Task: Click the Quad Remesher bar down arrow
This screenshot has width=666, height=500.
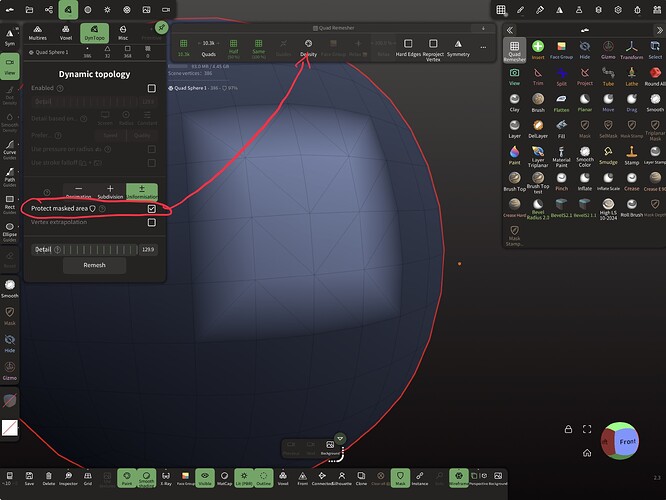Action: click(x=483, y=28)
